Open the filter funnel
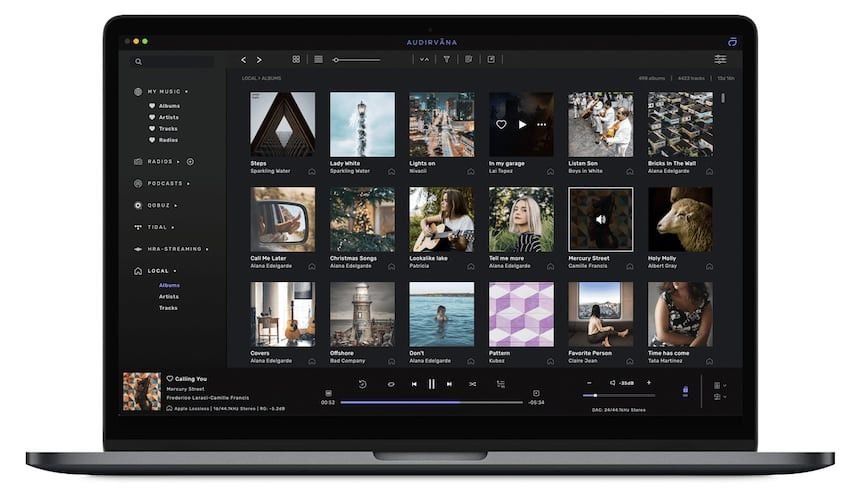 pos(446,59)
